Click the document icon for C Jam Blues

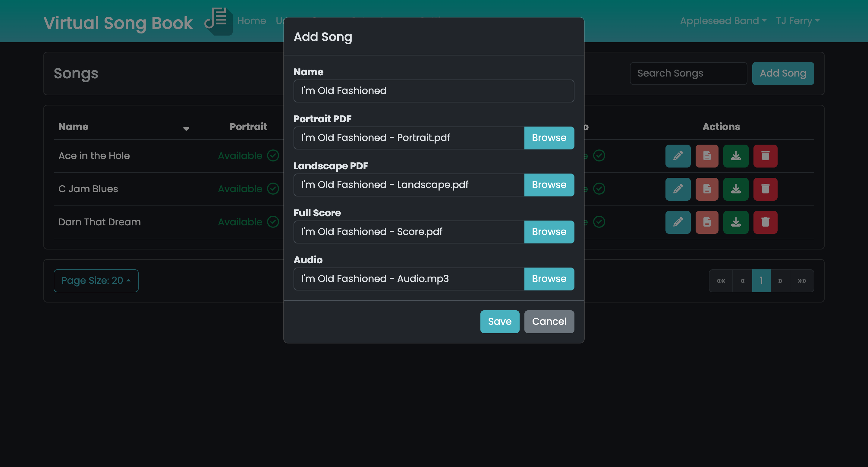pyautogui.click(x=706, y=189)
